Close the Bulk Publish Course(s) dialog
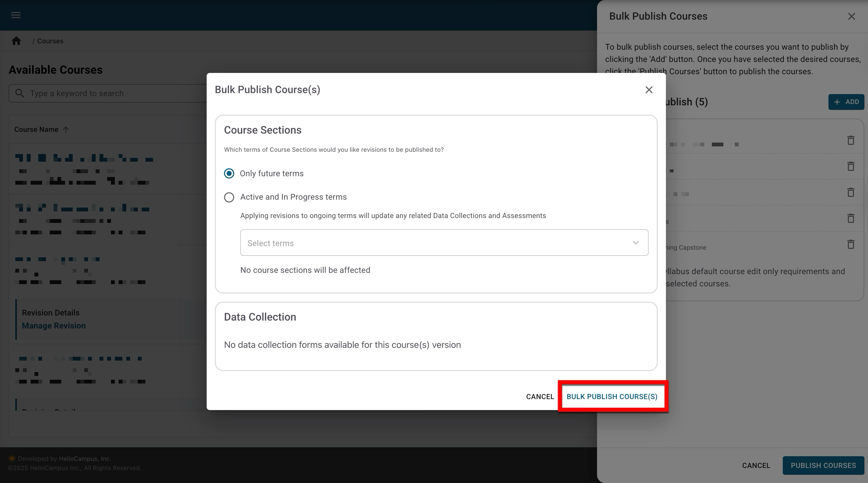The image size is (868, 483). coord(649,90)
